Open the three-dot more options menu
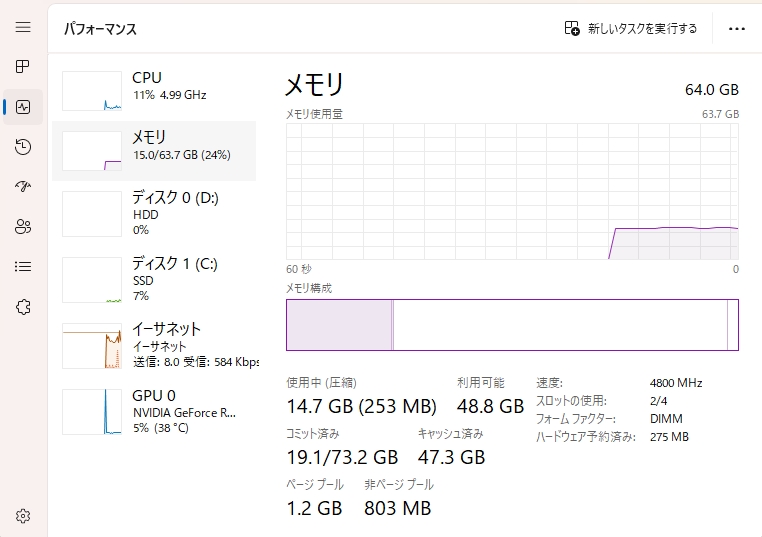Viewport: 762px width, 537px height. (737, 29)
